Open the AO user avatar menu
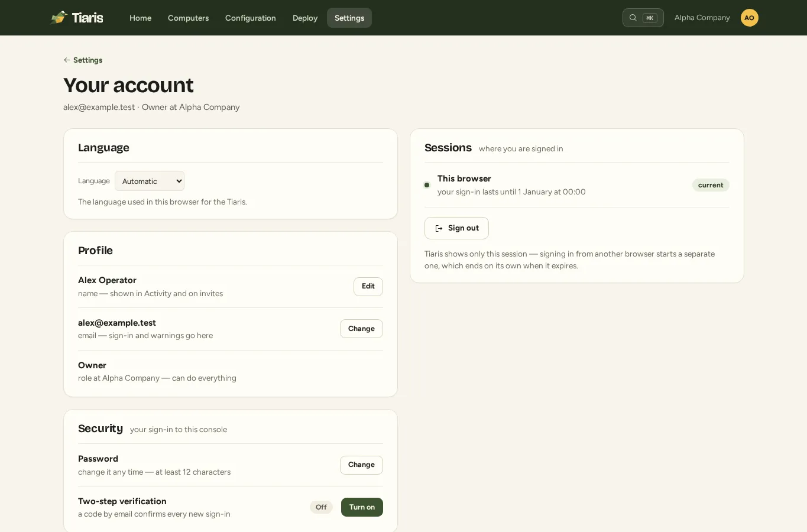The image size is (807, 532). [749, 18]
